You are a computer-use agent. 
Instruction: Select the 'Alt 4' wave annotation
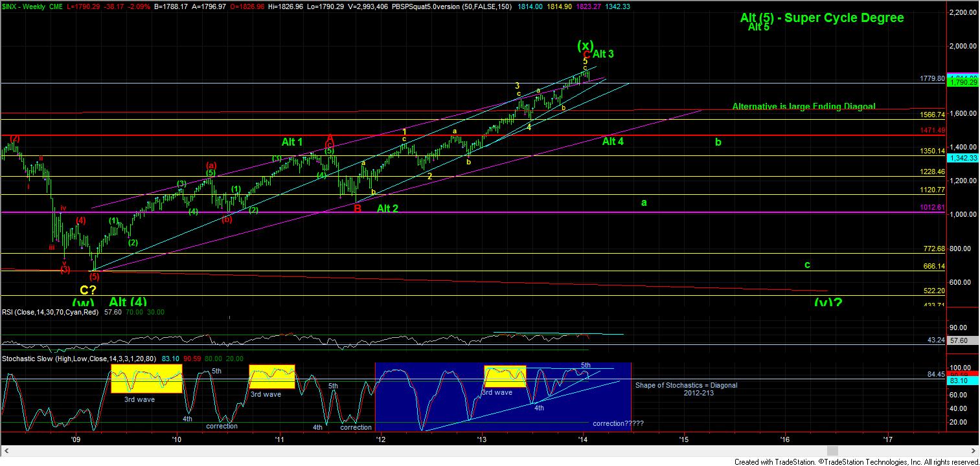pos(612,141)
